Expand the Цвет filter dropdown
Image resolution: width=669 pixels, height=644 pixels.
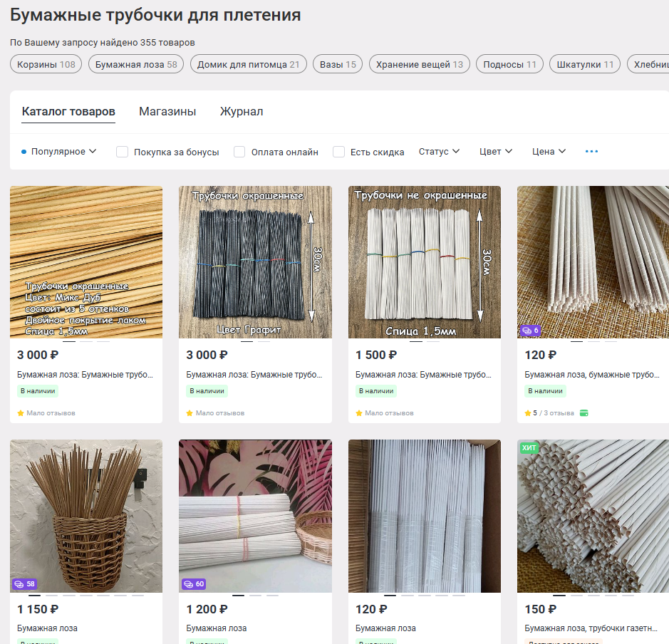(x=496, y=152)
